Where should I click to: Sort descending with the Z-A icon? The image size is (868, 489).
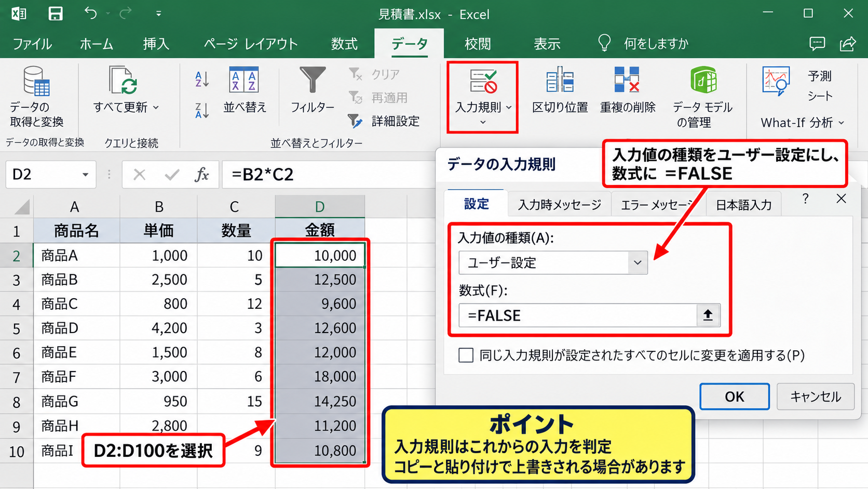(x=202, y=110)
